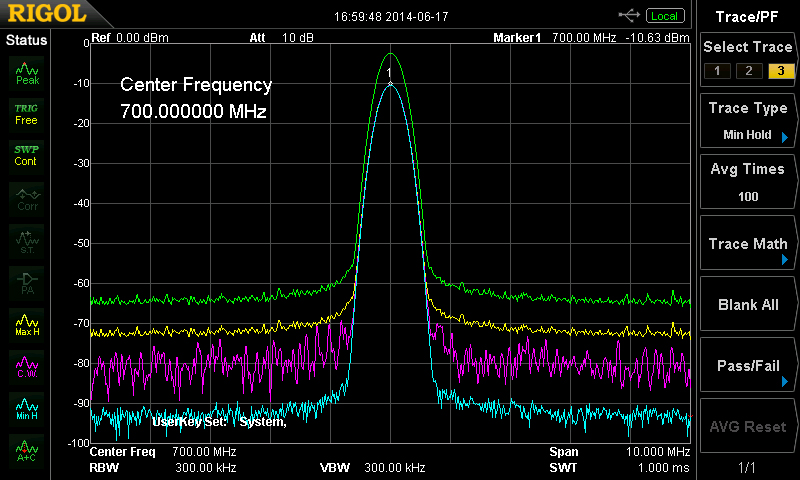This screenshot has height=480, width=800.
Task: Click the cyan Min H trace icon
Action: tap(27, 408)
